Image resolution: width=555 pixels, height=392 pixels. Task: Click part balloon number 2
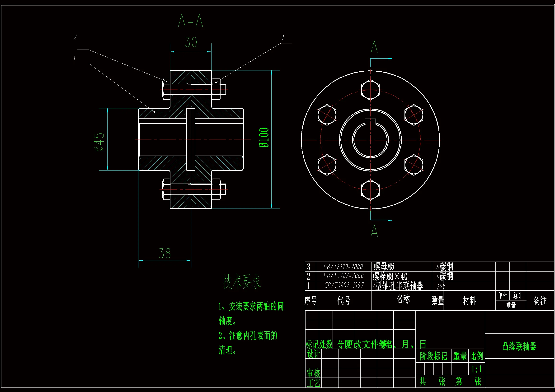coord(75,37)
